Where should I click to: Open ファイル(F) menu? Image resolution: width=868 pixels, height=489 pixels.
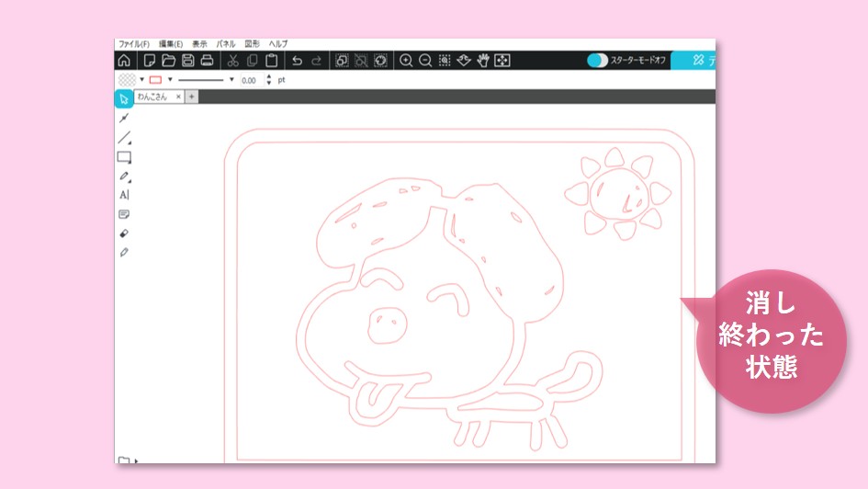(x=133, y=44)
